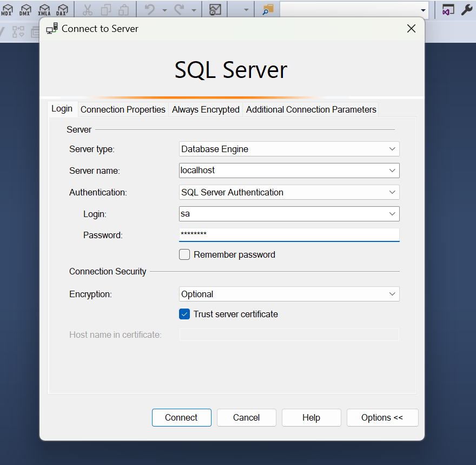
Task: Open the Authentication dropdown
Action: [289, 192]
